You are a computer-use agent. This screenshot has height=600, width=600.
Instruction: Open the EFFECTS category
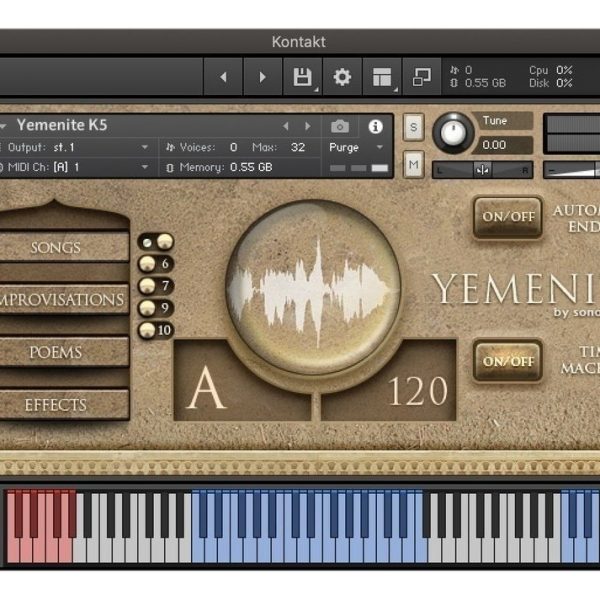(64, 405)
